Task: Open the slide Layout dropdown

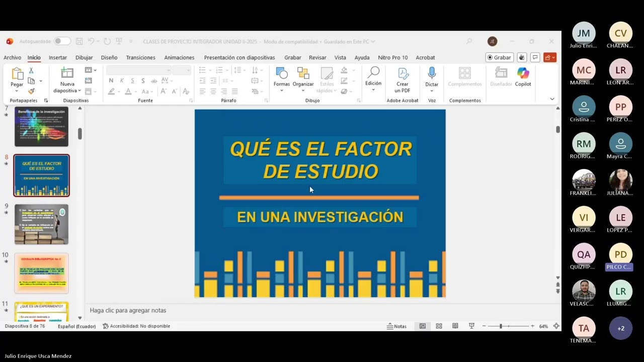Action: pyautogui.click(x=90, y=70)
